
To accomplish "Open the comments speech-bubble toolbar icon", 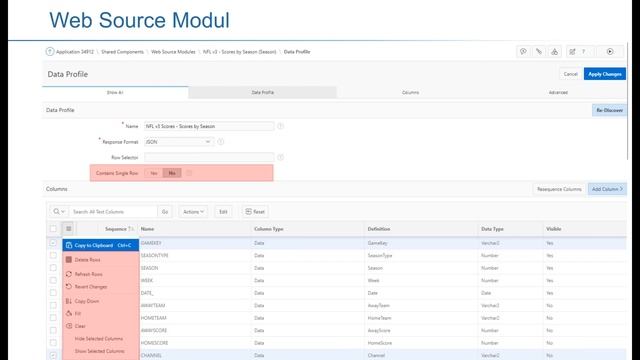I will pos(523,52).
